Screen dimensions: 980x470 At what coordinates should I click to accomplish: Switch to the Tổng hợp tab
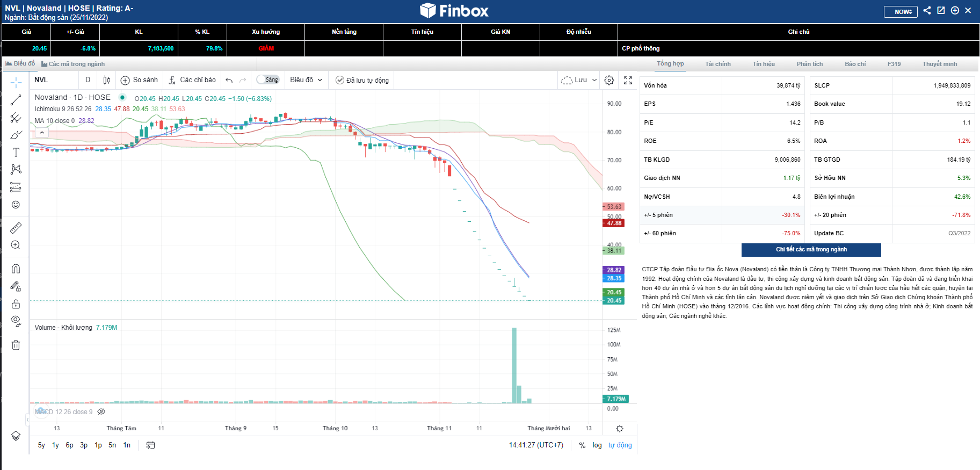pyautogui.click(x=670, y=64)
